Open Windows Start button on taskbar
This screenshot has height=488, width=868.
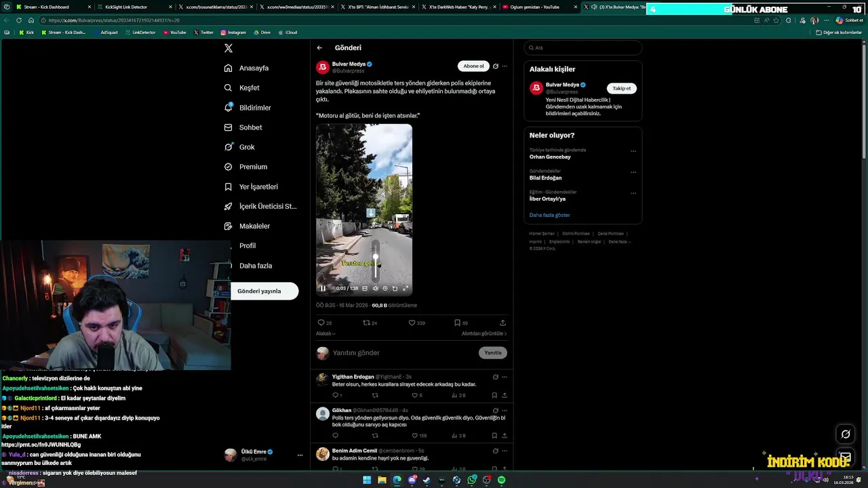click(367, 480)
